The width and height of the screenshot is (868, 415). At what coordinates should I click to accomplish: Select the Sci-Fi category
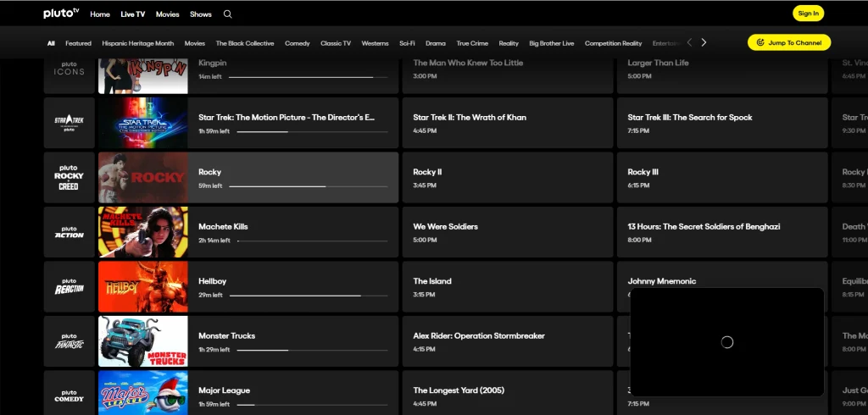click(407, 43)
